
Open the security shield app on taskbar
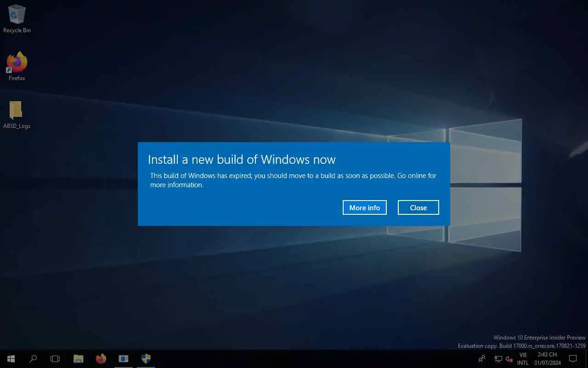click(x=146, y=359)
